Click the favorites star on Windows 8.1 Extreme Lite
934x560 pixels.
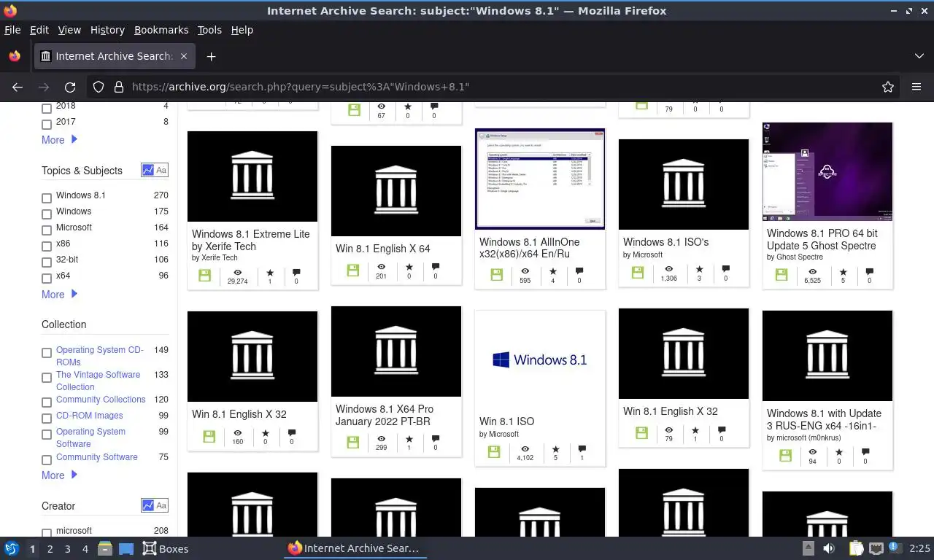(270, 272)
